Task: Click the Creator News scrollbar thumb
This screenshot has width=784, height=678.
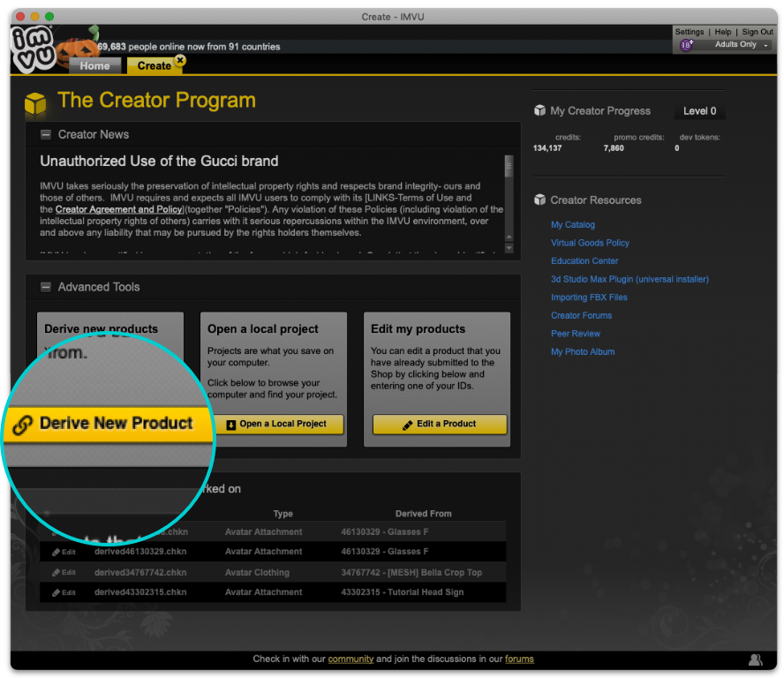Action: click(509, 167)
